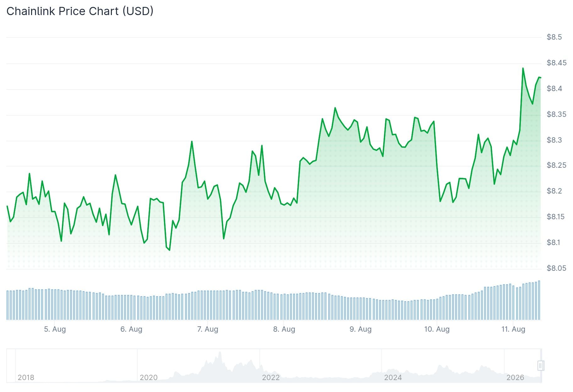Click the highest price peak on the green line

[523, 68]
